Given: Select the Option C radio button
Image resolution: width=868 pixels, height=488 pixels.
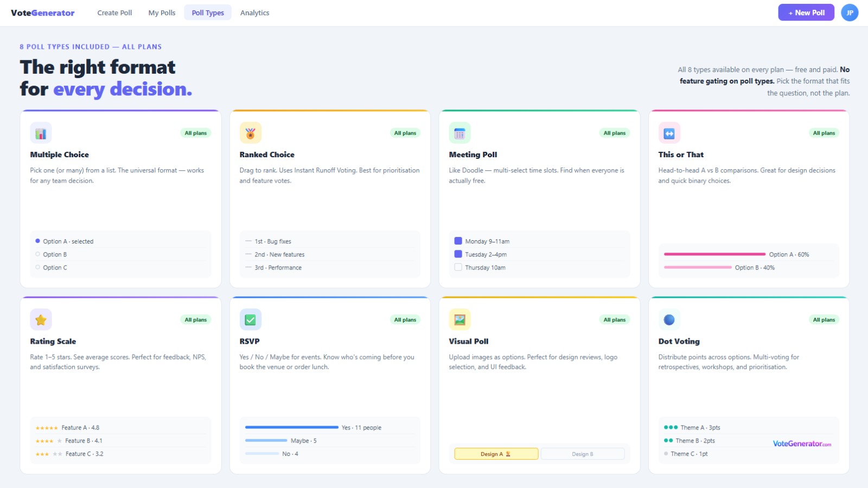Looking at the screenshot, I should coord(37,267).
